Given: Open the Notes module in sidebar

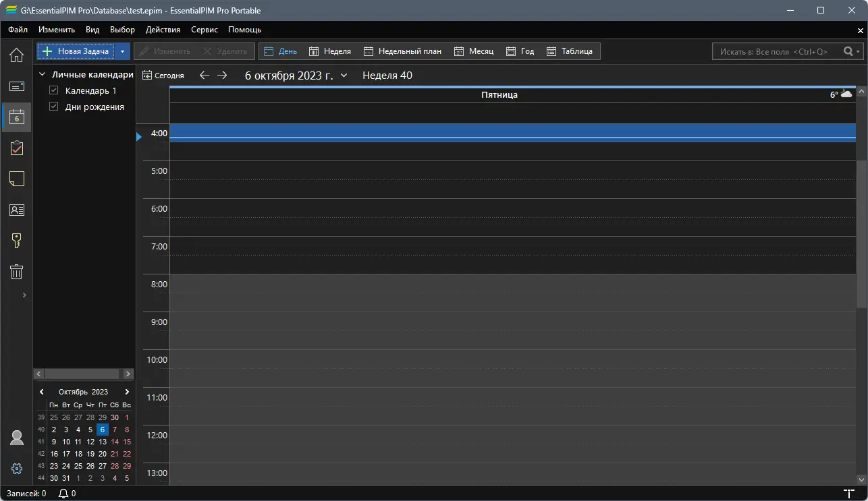Looking at the screenshot, I should click(16, 179).
